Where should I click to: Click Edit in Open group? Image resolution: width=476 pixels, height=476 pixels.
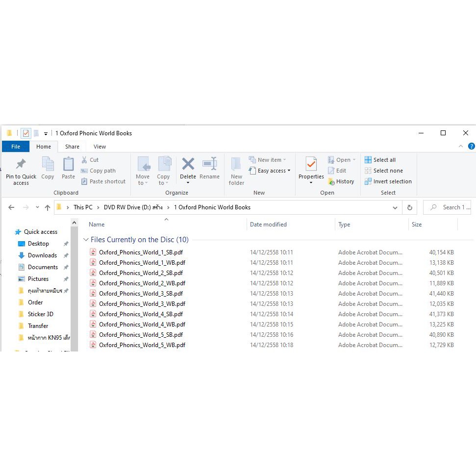coord(337,171)
